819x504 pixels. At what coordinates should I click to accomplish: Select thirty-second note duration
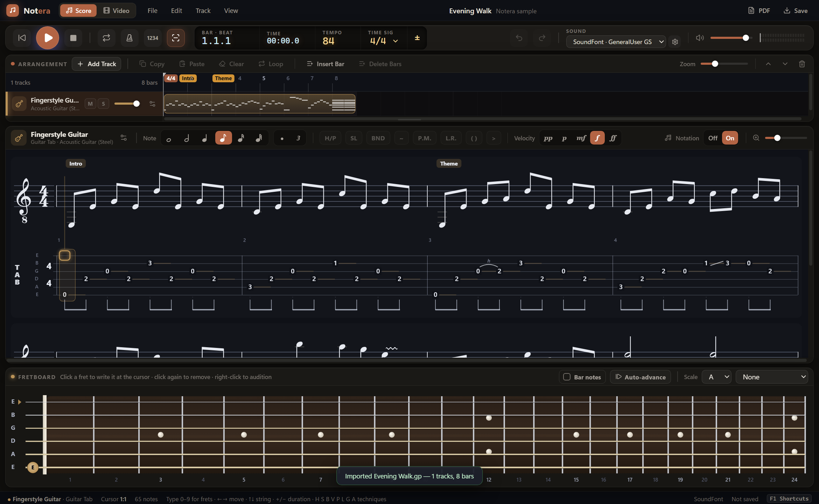tap(259, 138)
